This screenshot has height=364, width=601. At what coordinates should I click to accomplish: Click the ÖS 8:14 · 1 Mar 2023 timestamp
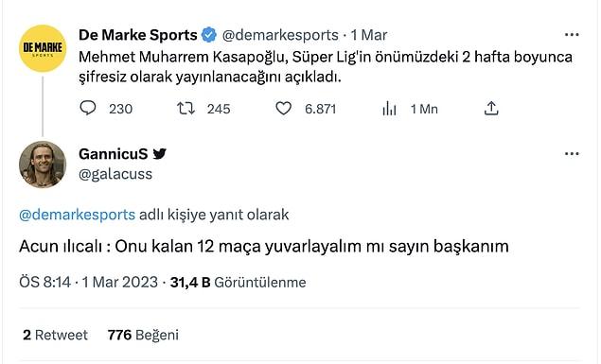[x=89, y=283]
